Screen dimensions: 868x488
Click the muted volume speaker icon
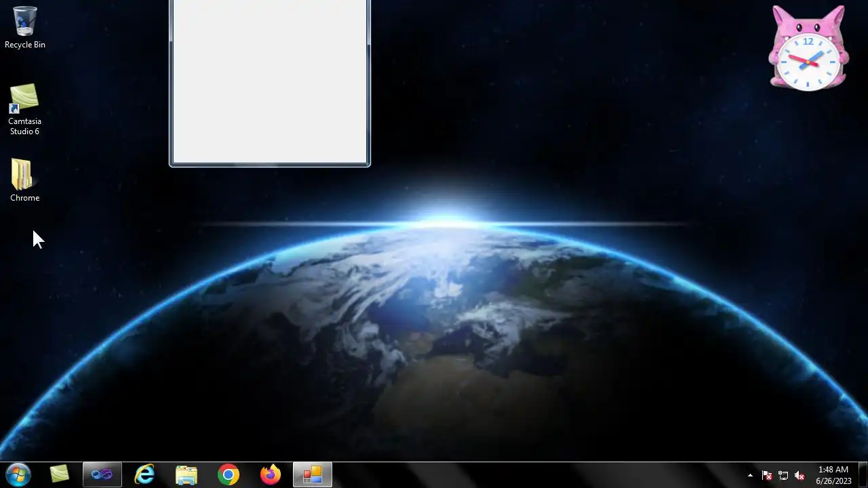(800, 475)
